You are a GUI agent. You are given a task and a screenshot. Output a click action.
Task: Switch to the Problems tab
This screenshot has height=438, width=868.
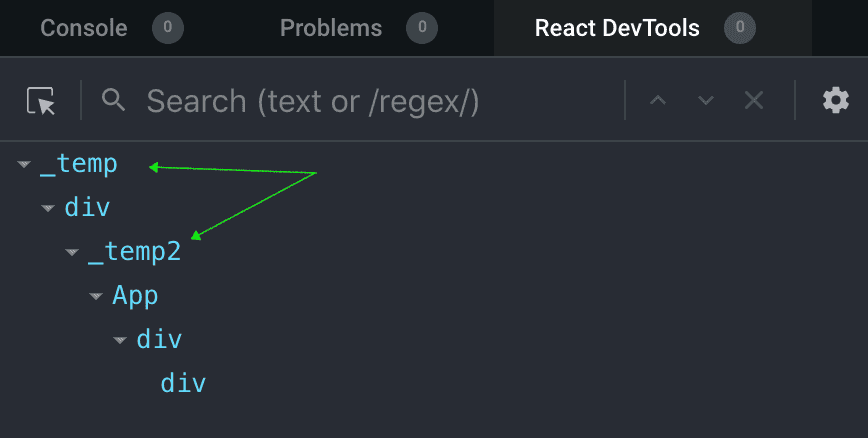coord(331,28)
